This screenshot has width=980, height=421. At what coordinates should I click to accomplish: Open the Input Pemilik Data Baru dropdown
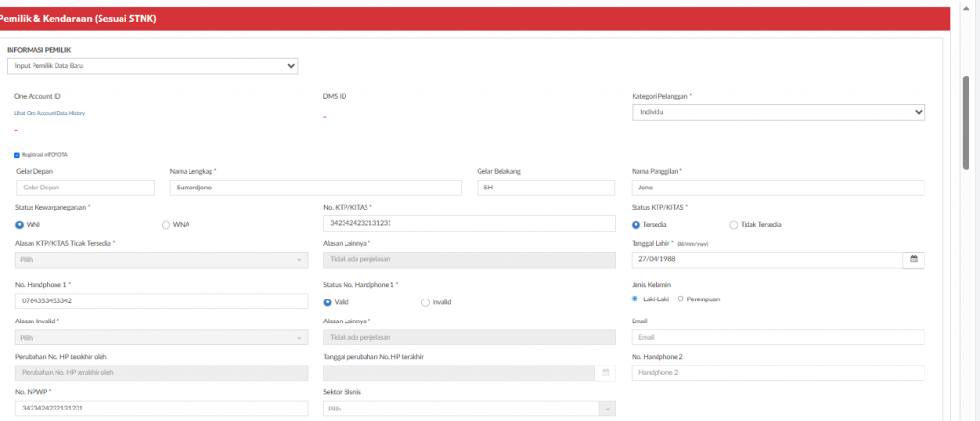point(152,66)
